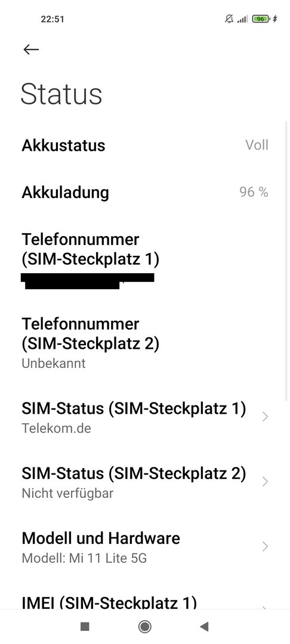Tap the circular home navigation icon
This screenshot has height=644, width=290.
[x=144, y=626]
